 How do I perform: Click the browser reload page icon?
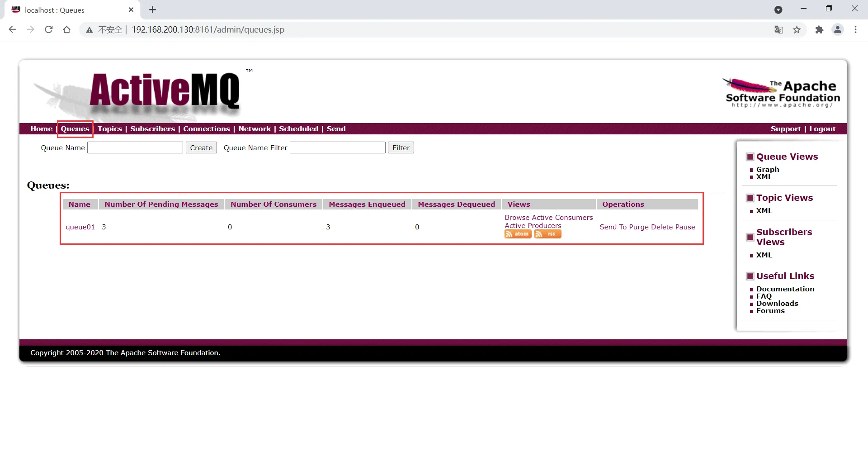[x=49, y=29]
